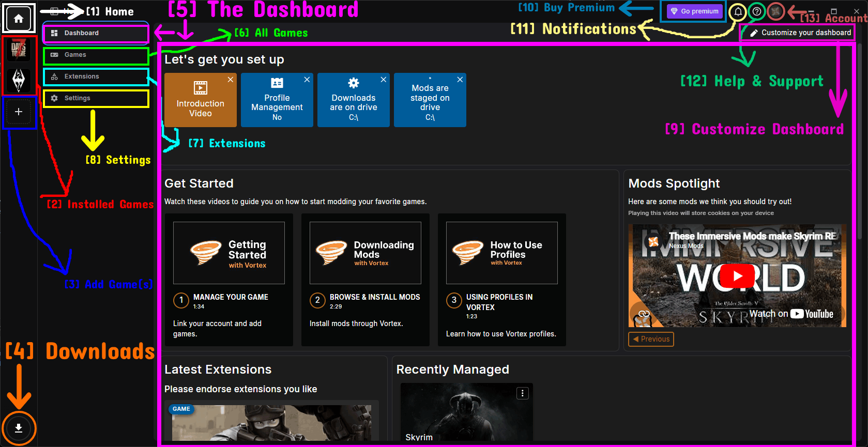Dismiss the Mods are staged on drive card
The height and width of the screenshot is (447, 868).
[460, 80]
